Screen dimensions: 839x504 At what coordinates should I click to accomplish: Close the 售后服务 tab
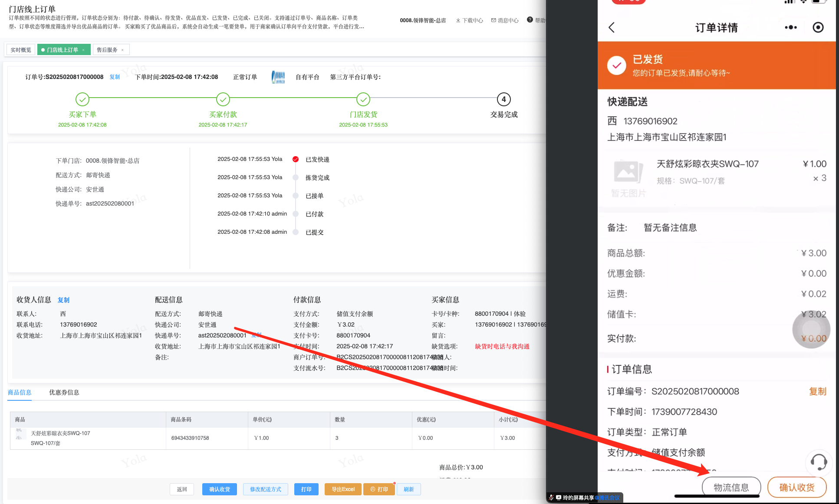point(122,50)
